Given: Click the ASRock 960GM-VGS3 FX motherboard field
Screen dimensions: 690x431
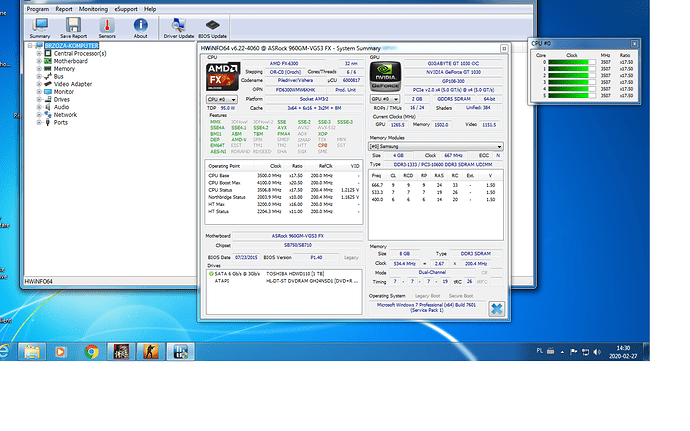Looking at the screenshot, I should point(297,236).
